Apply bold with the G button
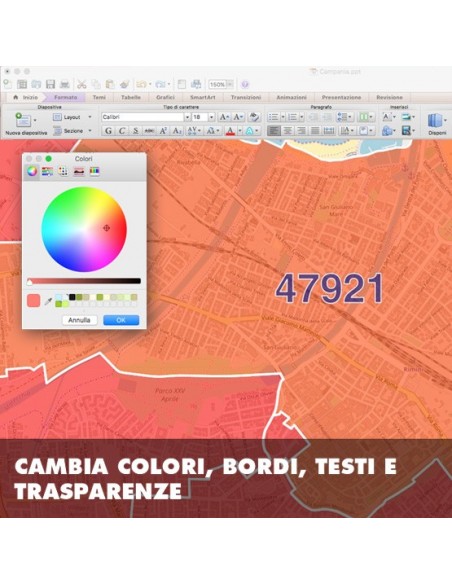The width and height of the screenshot is (452, 584). [x=108, y=131]
